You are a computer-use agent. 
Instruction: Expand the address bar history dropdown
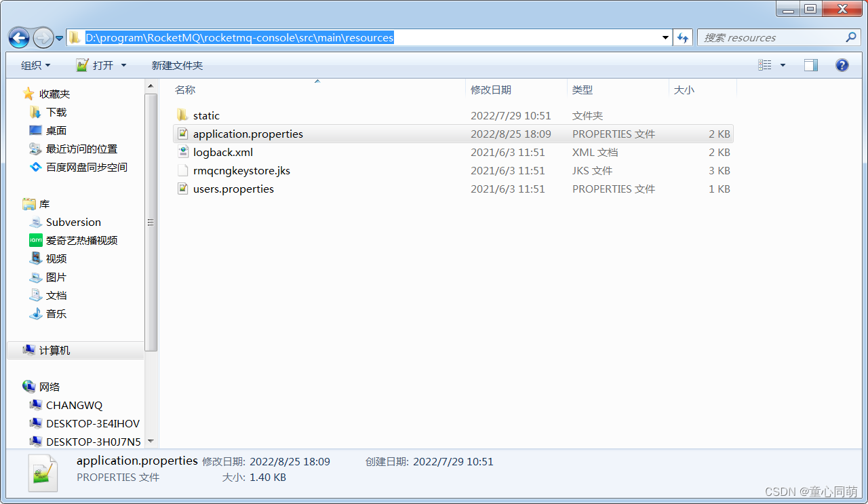point(665,38)
